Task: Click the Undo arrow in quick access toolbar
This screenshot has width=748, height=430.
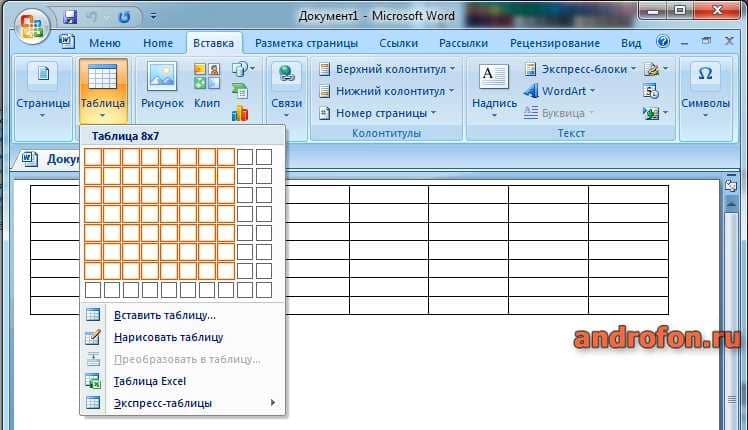Action: (92, 17)
